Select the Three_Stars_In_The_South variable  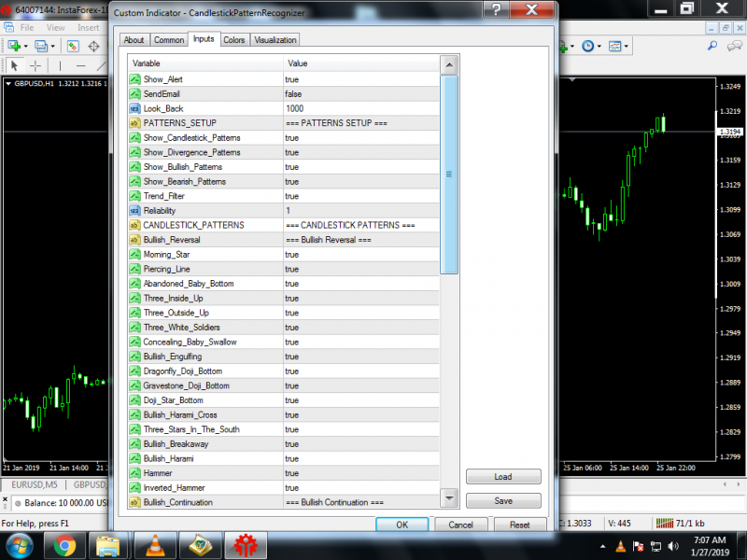pos(191,429)
